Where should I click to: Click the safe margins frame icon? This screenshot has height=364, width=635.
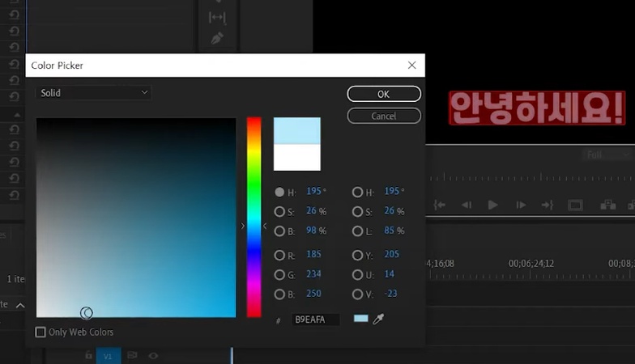[575, 205]
